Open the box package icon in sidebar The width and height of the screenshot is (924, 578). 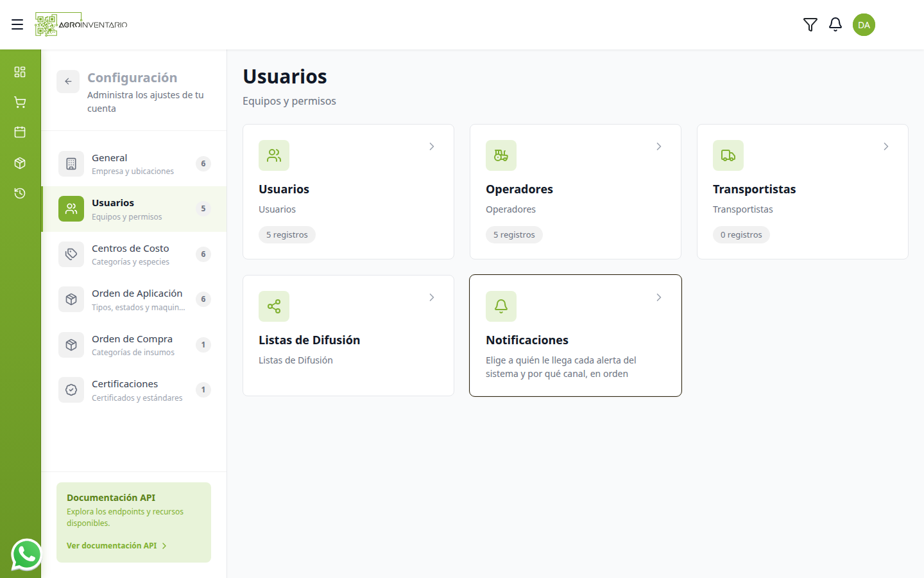coord(20,163)
